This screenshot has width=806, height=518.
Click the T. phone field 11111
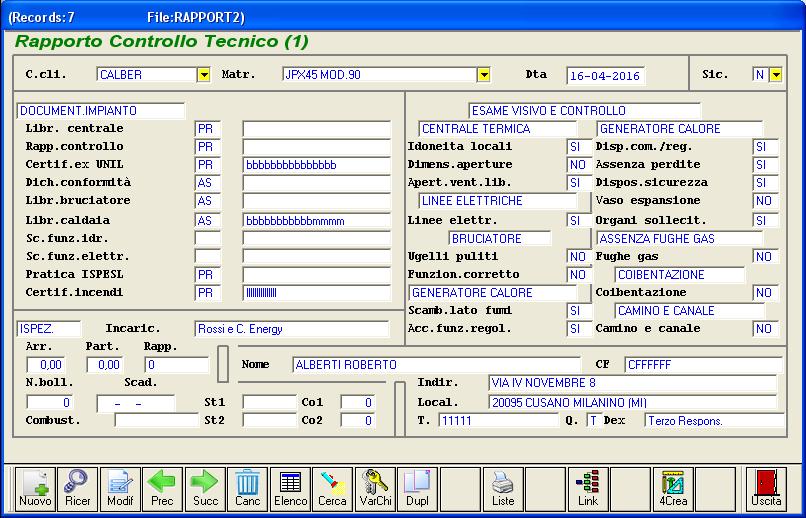[x=499, y=420]
